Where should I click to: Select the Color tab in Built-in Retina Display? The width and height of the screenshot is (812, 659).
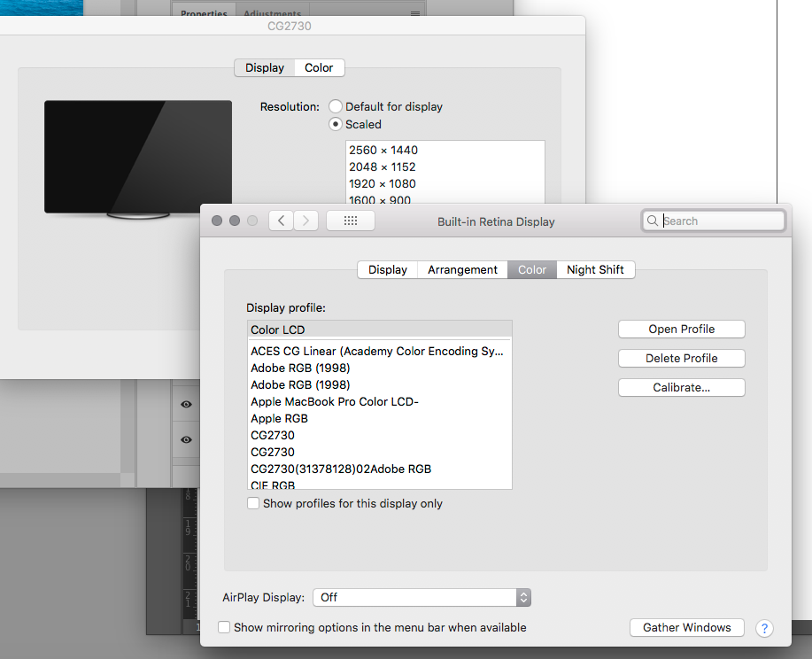(532, 270)
